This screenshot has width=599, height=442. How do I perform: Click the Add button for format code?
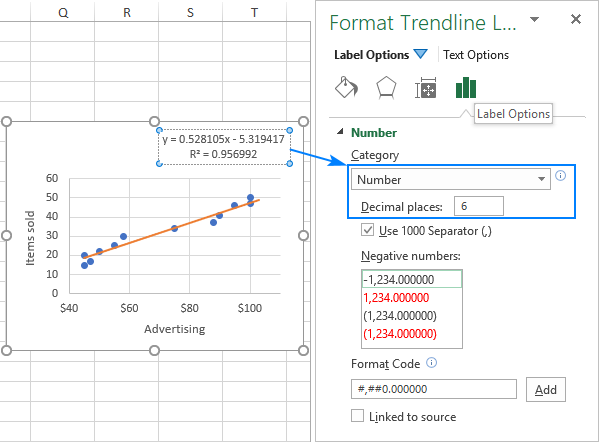click(546, 390)
